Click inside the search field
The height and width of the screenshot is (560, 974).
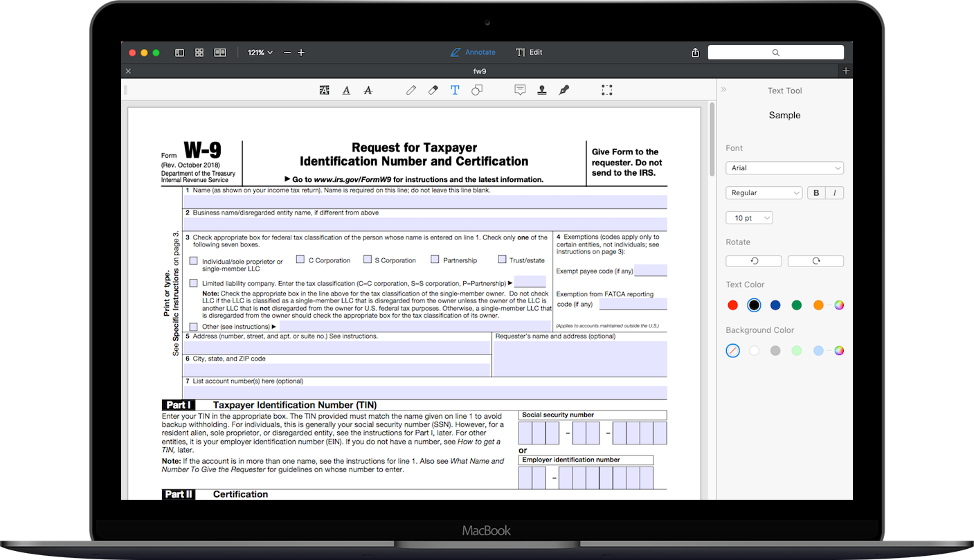click(x=775, y=52)
